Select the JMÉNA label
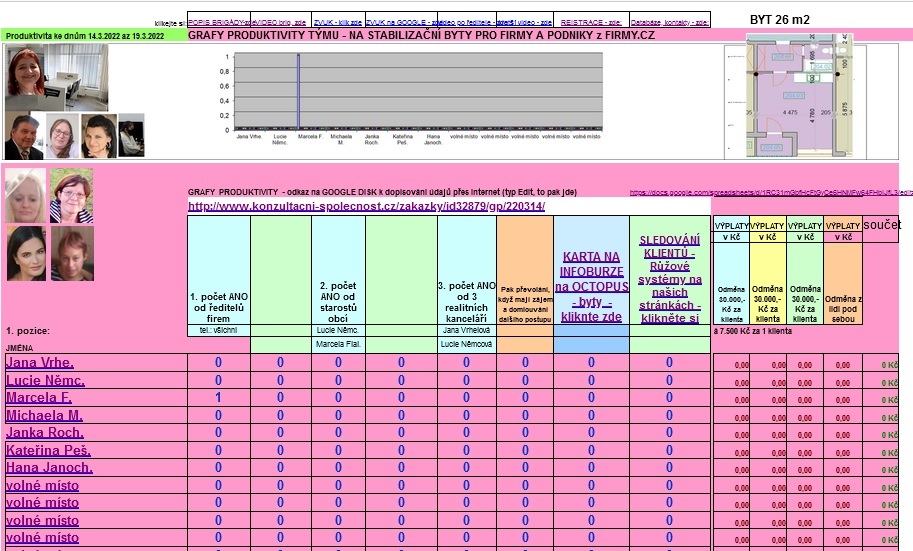913x551 pixels. [19, 348]
